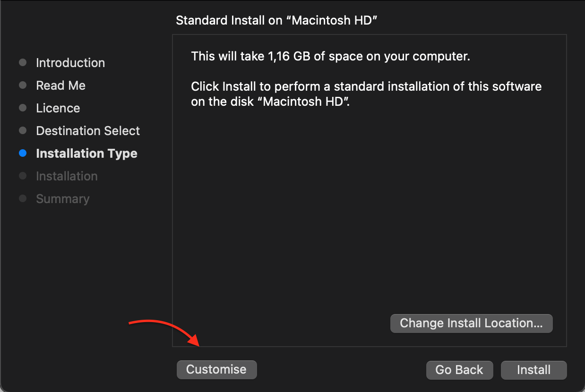Screen dimensions: 585x392
Task: Click the Customise button
Action: tap(216, 370)
